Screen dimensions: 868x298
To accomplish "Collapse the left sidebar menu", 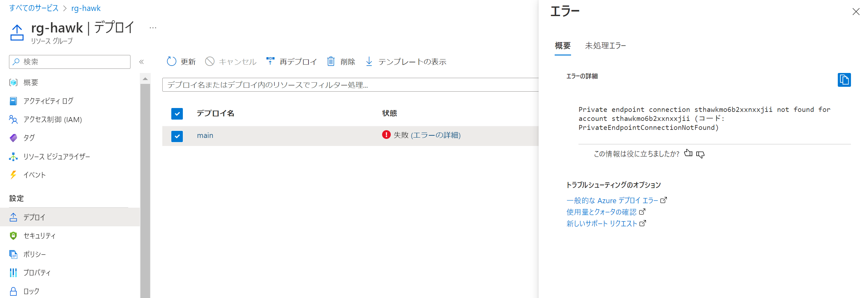I will [x=141, y=62].
